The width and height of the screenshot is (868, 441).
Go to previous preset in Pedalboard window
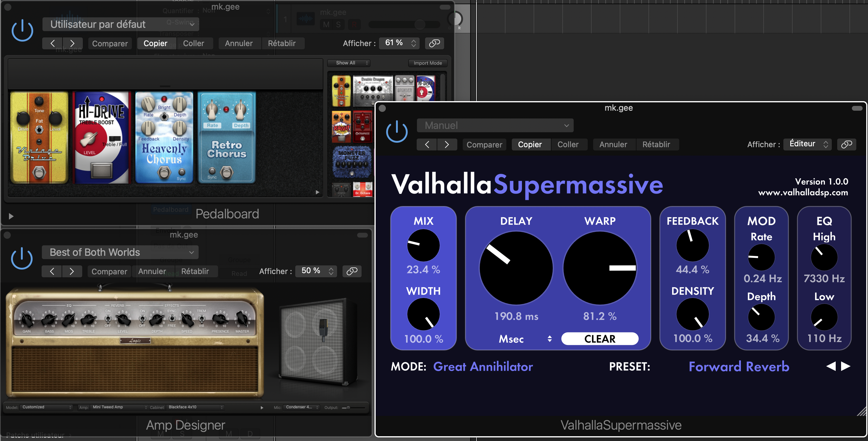[52, 43]
